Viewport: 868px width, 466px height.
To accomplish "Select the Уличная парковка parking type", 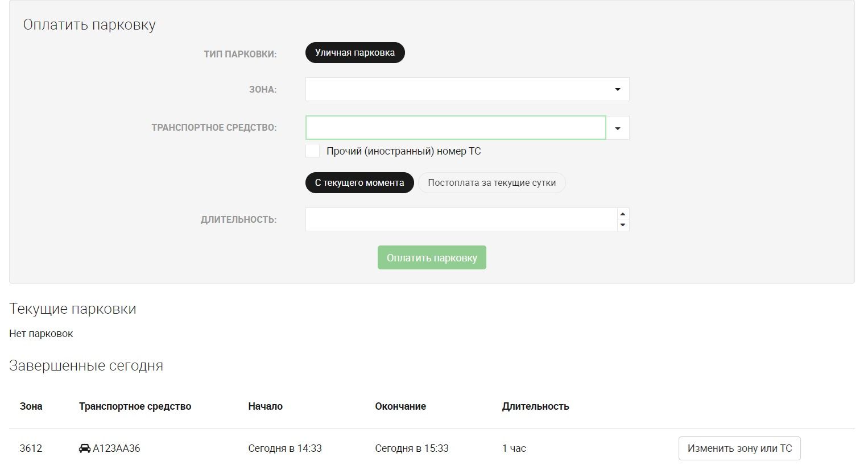I will [x=355, y=52].
